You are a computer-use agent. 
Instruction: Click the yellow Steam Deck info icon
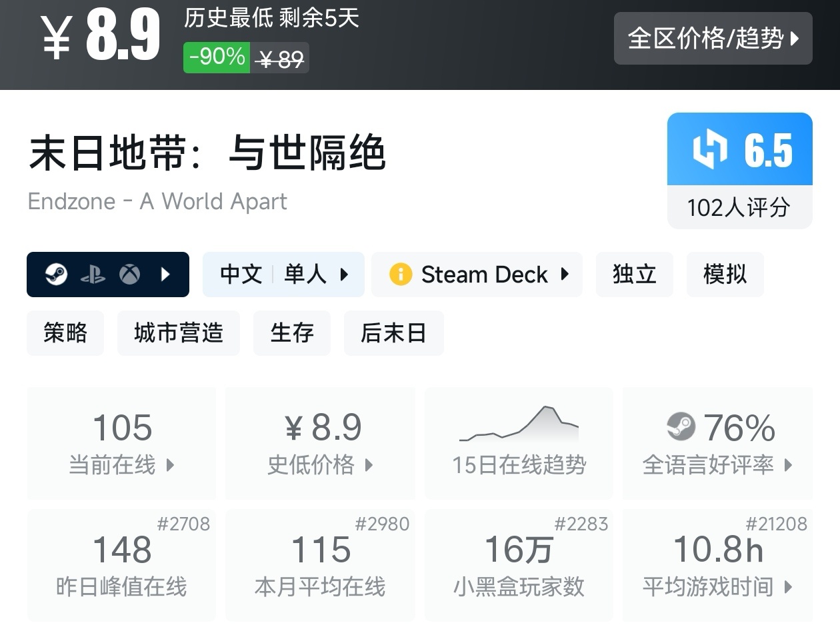(401, 274)
